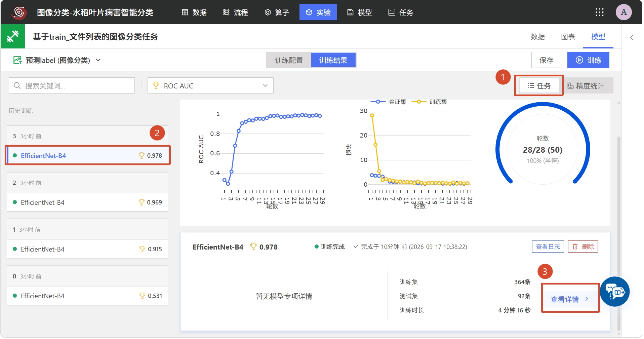Click the green dumbbell training task icon
This screenshot has height=339, width=644.
click(x=13, y=36)
